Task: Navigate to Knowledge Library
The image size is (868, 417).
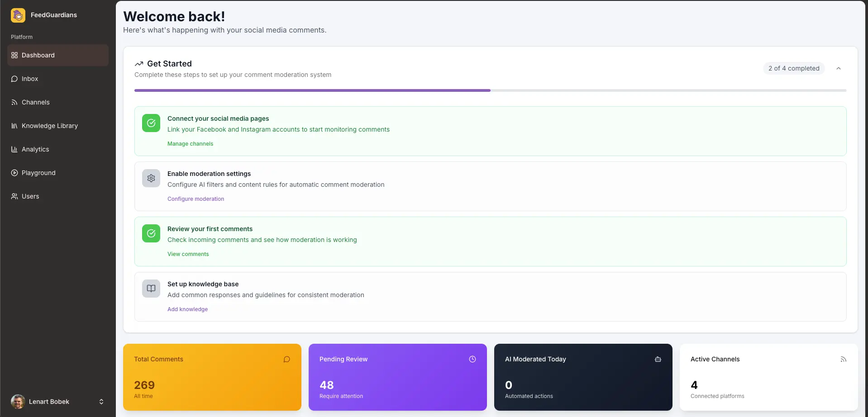Action: click(x=58, y=126)
